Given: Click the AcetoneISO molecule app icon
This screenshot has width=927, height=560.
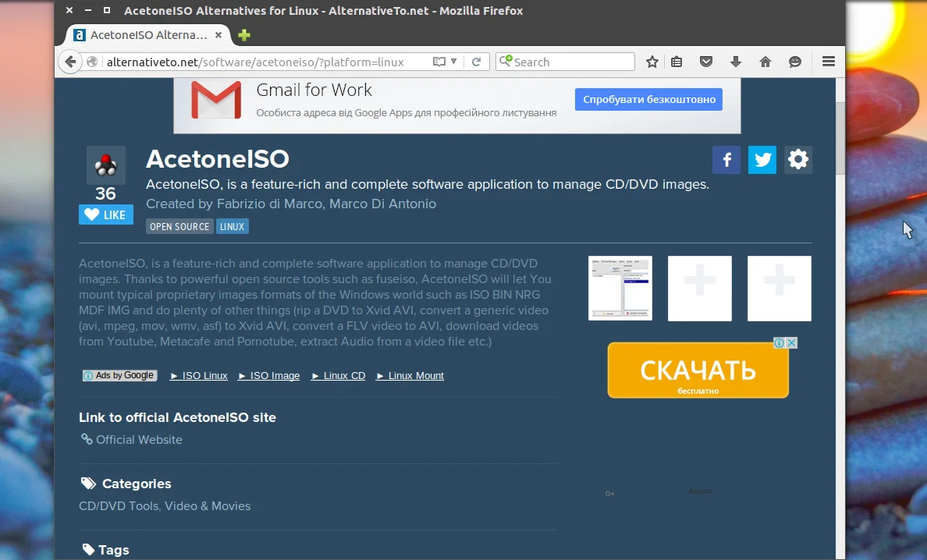Looking at the screenshot, I should click(x=106, y=165).
